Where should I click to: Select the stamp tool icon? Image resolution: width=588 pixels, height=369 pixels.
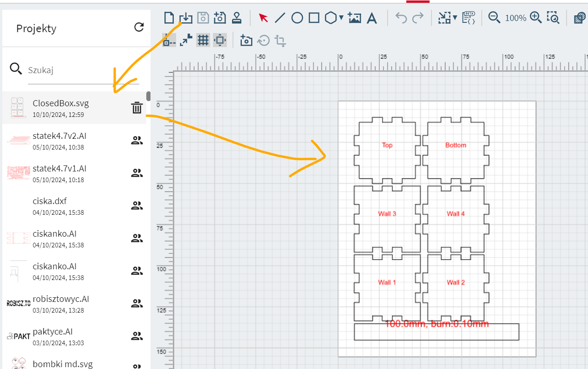coord(237,18)
